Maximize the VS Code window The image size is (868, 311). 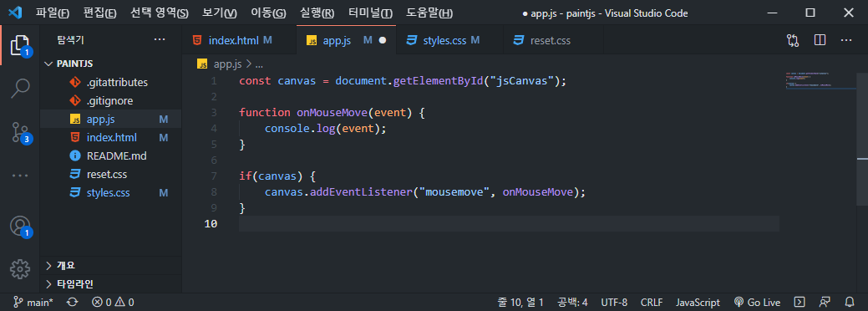[x=810, y=13]
